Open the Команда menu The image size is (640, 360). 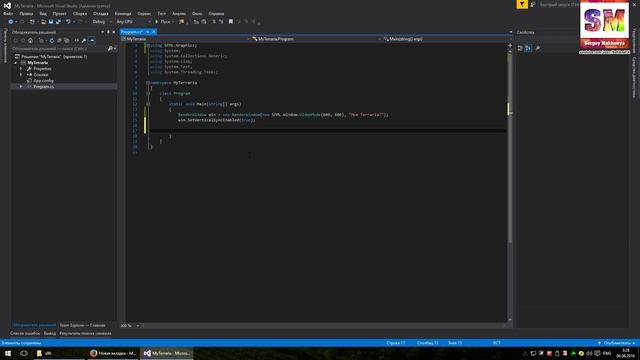(123, 13)
